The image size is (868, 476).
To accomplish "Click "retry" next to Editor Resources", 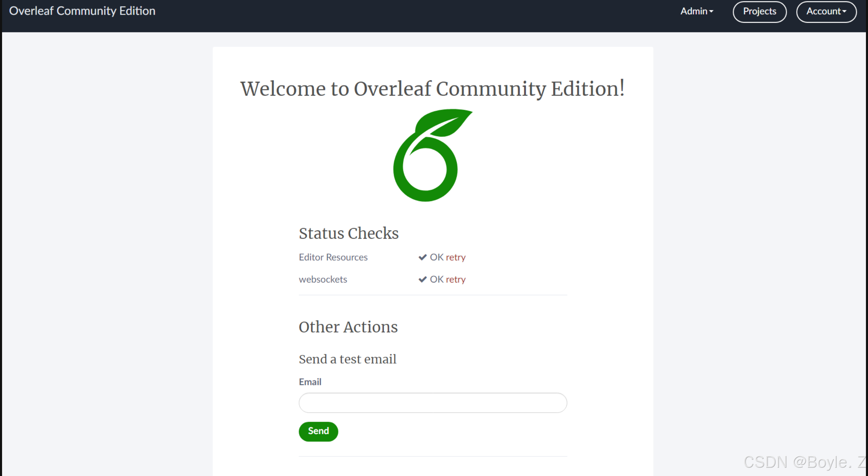I will (455, 257).
